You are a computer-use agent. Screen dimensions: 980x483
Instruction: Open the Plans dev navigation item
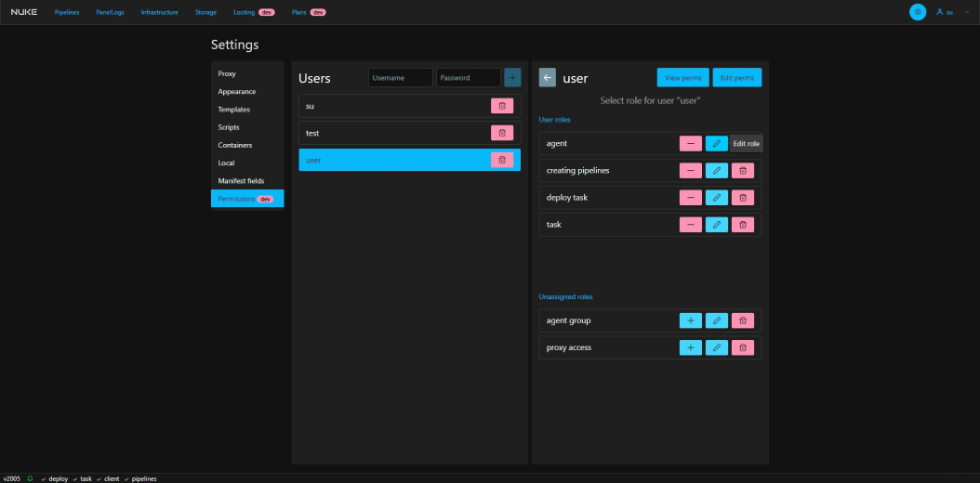point(309,12)
